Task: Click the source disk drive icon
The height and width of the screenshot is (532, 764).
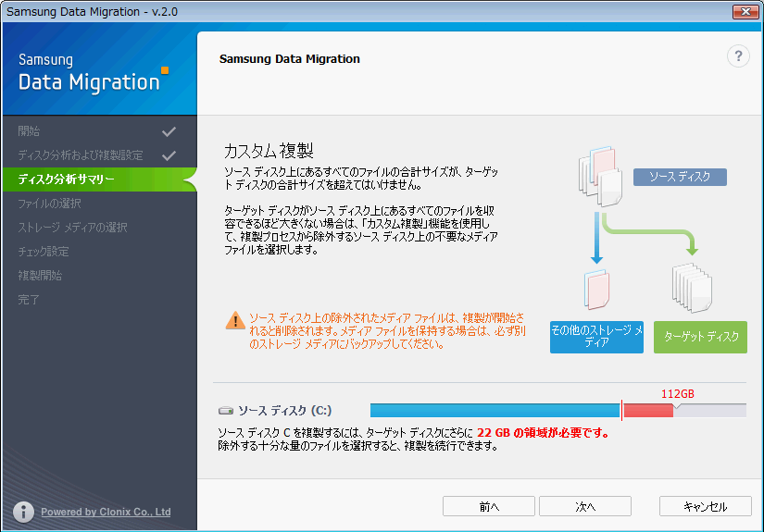Action: pyautogui.click(x=225, y=410)
